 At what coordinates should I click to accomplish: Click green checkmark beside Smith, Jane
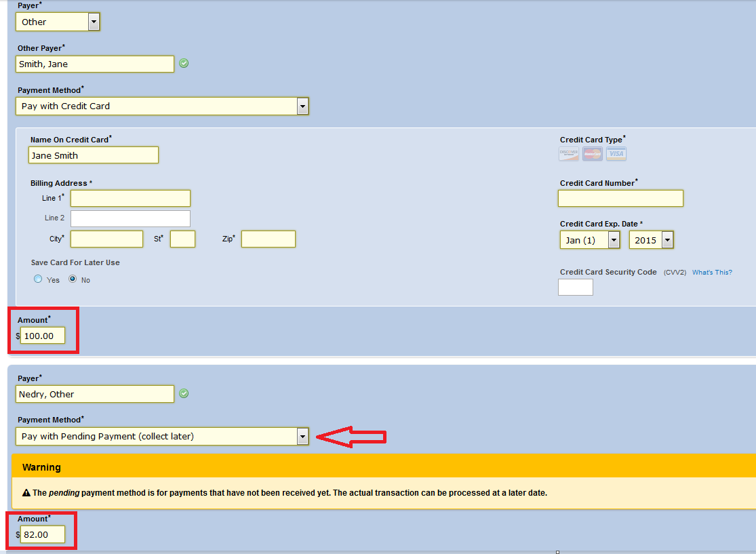click(184, 64)
